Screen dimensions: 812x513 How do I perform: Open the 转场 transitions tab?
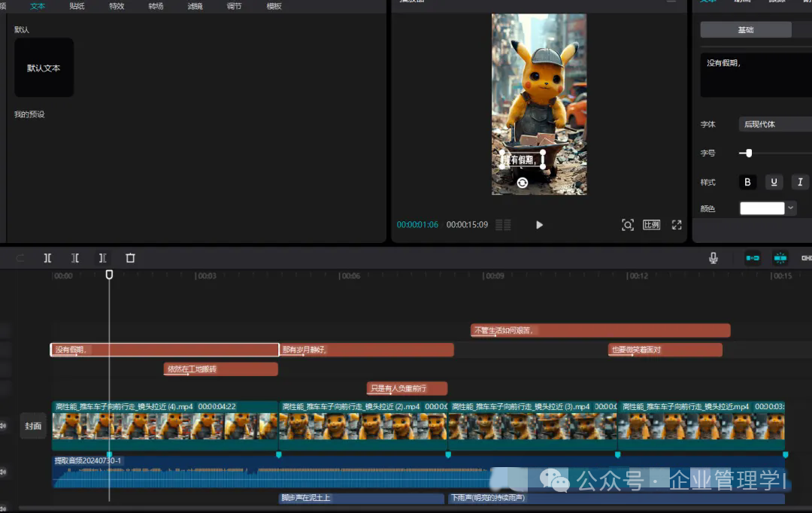click(156, 6)
